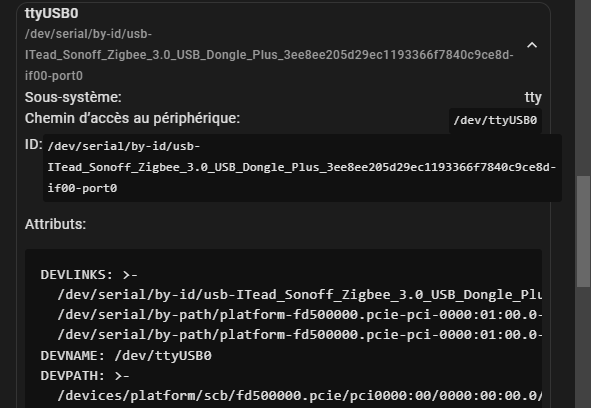The width and height of the screenshot is (591, 408).
Task: Click the Sous-système label
Action: pyautogui.click(x=73, y=97)
